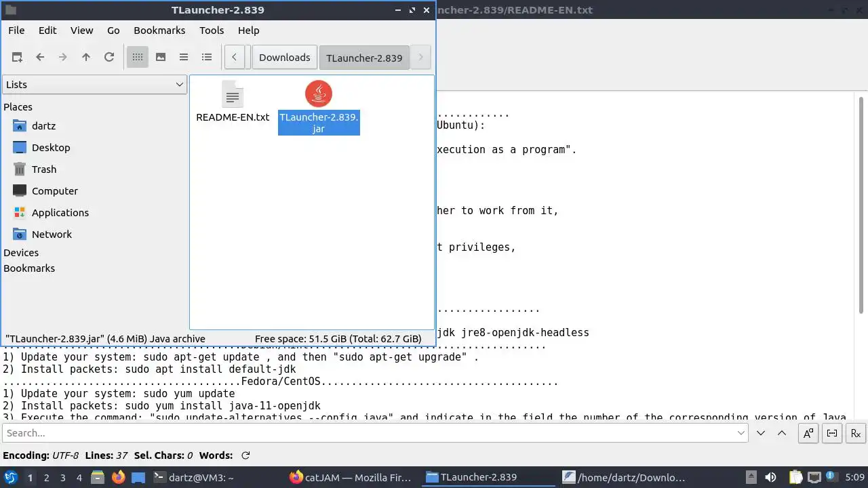
Task: Open the Bookmarks menu
Action: (159, 30)
